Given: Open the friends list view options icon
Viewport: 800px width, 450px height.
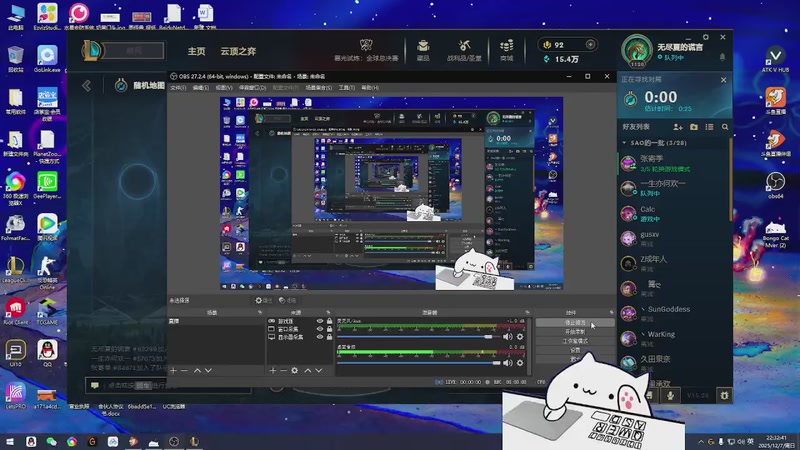Looking at the screenshot, I should (x=709, y=127).
